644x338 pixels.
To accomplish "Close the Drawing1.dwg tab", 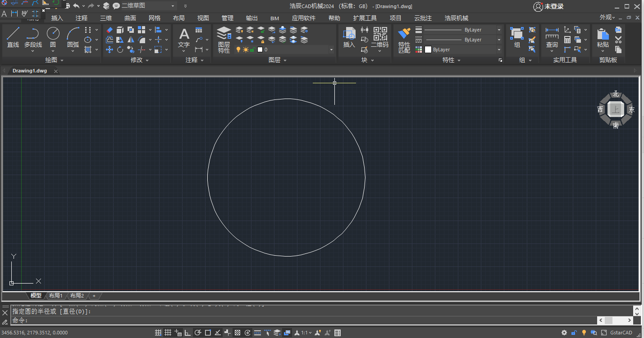I will [56, 71].
